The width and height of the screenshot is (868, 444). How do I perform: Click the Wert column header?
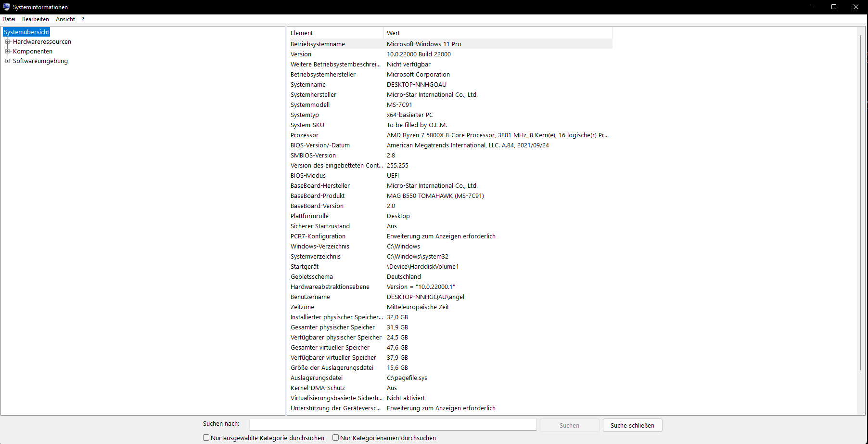[x=498, y=33]
